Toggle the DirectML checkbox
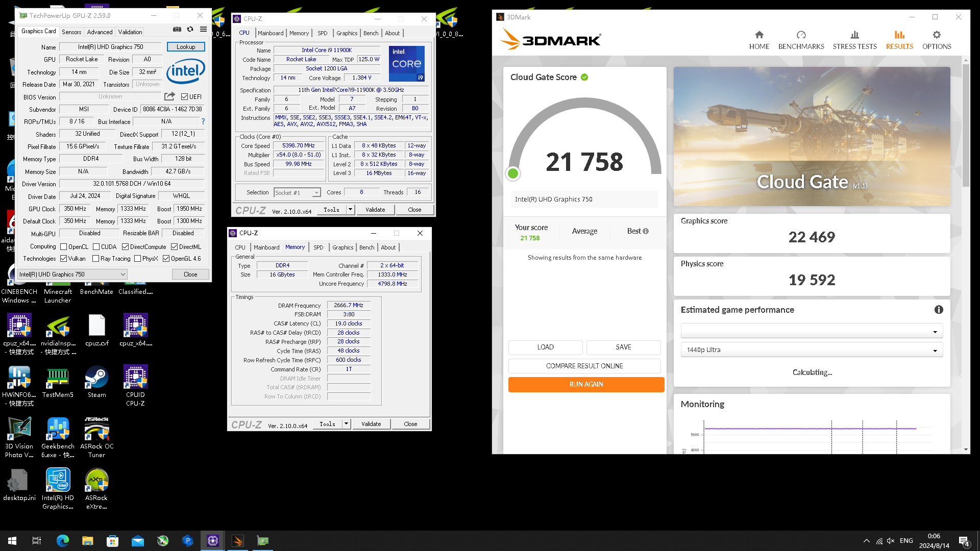This screenshot has height=551, width=980. [x=174, y=246]
